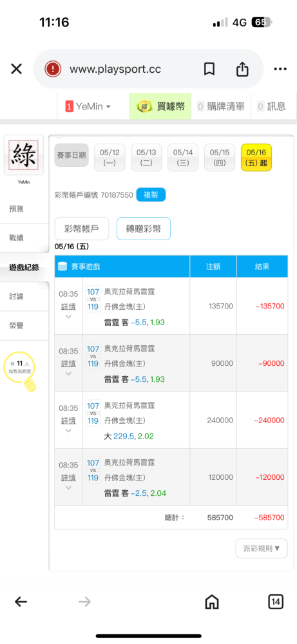Expand 詳情 for the 135700 bet
The height and width of the screenshot is (644, 297).
(x=68, y=307)
